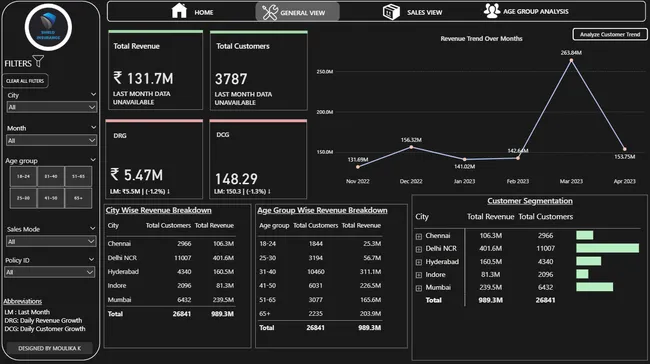Click the Nov 2022 data point on trend line
Screen dimensions: 650x364
pyautogui.click(x=358, y=167)
